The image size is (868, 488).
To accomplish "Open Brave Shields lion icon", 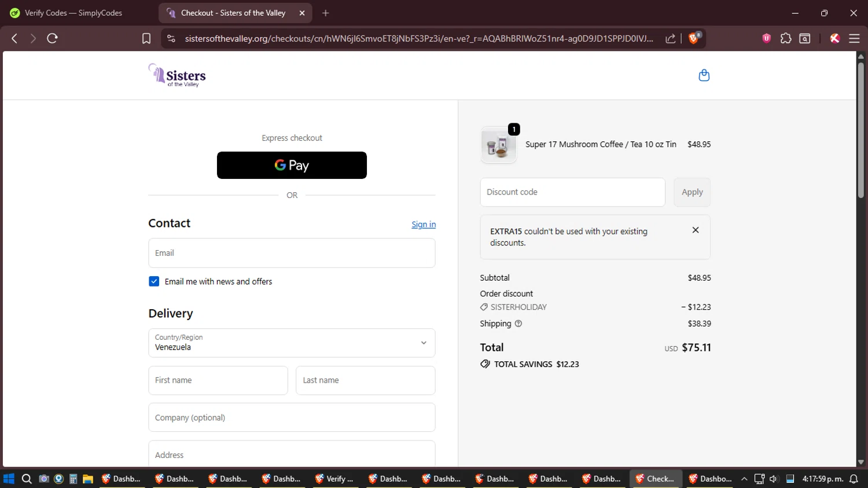I will pyautogui.click(x=694, y=38).
